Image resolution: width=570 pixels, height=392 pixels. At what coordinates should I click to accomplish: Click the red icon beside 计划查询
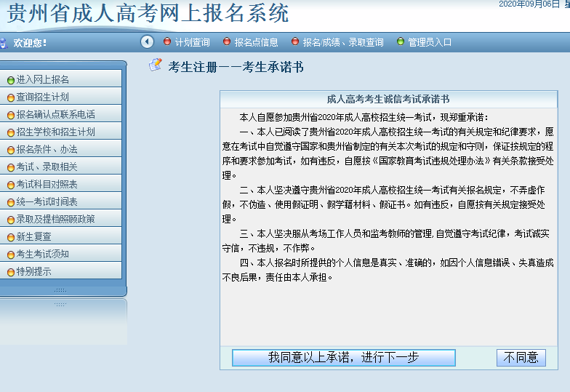pos(167,42)
